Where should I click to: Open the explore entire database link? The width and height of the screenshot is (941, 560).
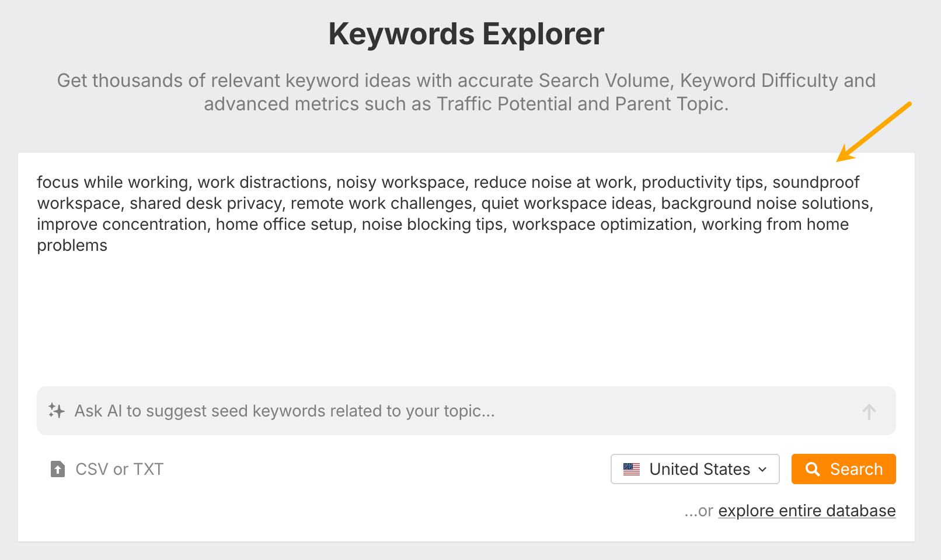[x=806, y=510]
